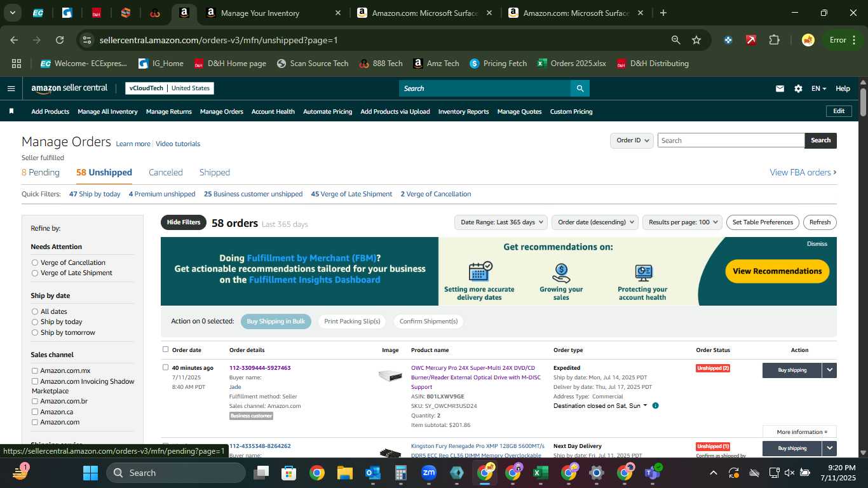Open the Results per page dropdown
The width and height of the screenshot is (868, 488).
[682, 222]
